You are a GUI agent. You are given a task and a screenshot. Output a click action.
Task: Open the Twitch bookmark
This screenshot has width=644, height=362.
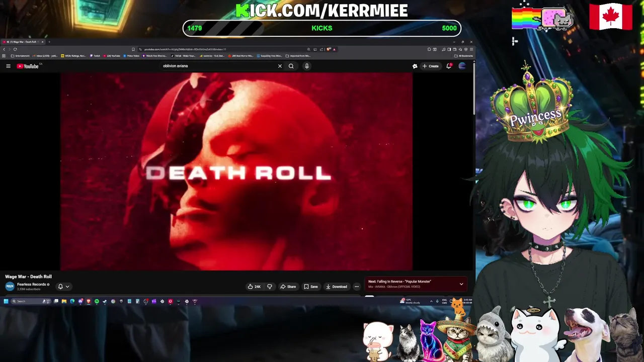click(x=95, y=56)
